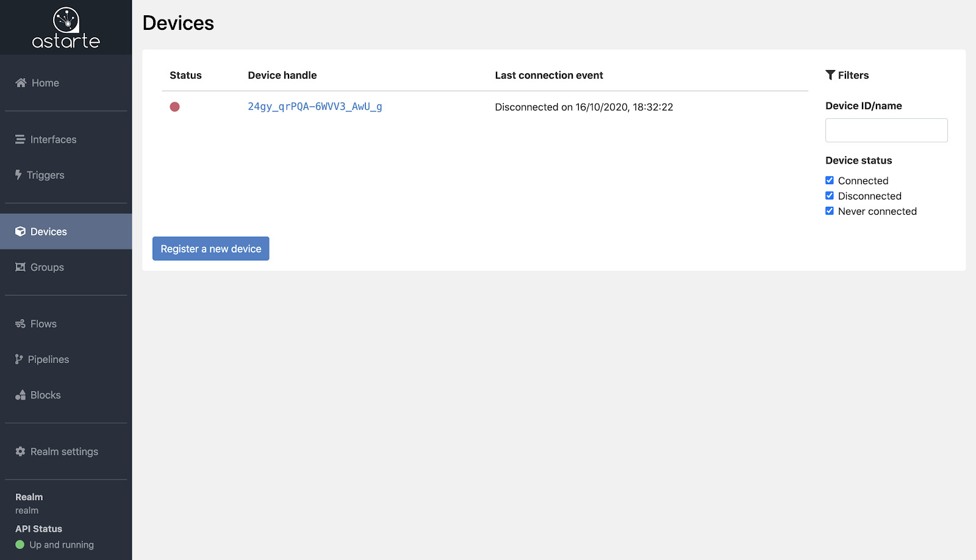Select the Devices cube icon

(20, 231)
